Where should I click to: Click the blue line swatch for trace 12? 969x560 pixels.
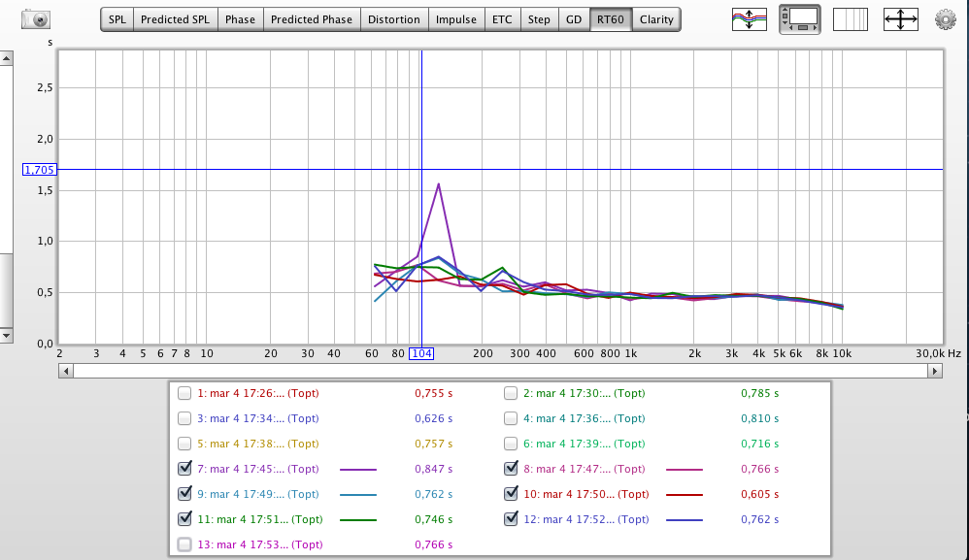click(x=685, y=520)
